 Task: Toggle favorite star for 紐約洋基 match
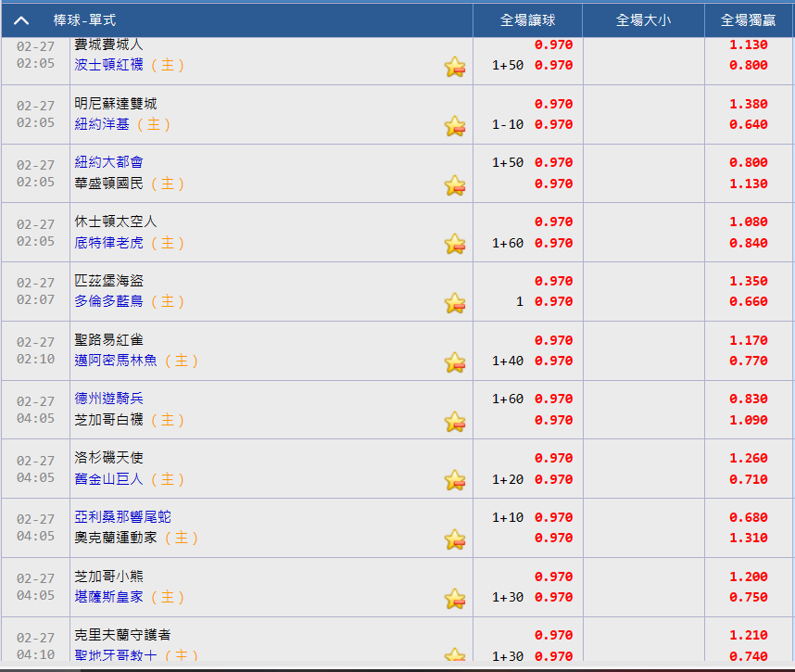pos(455,126)
